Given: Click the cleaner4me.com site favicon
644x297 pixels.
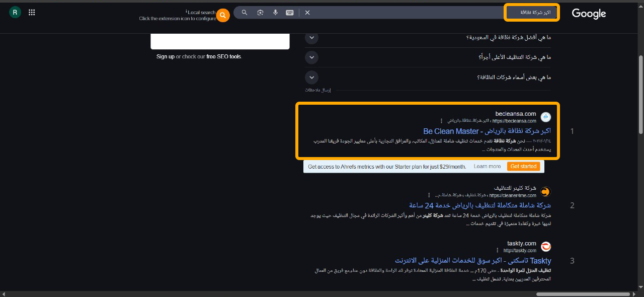Looking at the screenshot, I should 546,192.
